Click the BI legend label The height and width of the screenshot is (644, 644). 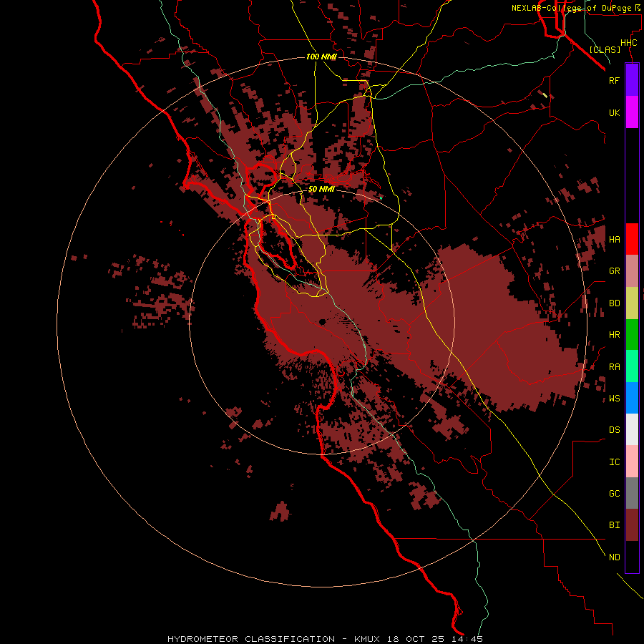tap(614, 525)
